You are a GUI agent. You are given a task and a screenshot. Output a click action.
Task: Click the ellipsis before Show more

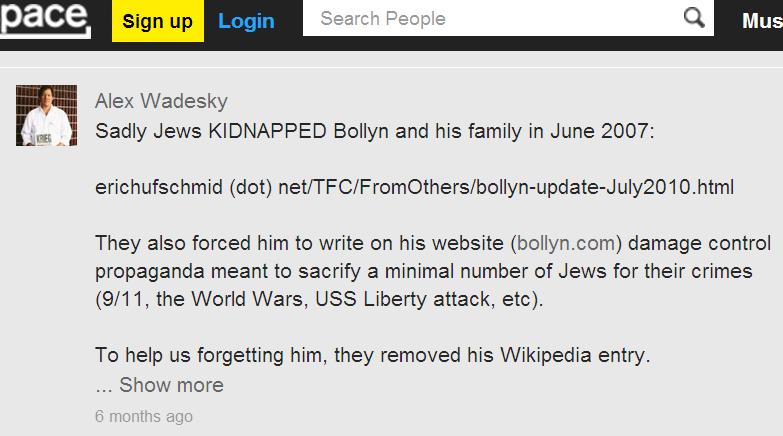[103, 386]
